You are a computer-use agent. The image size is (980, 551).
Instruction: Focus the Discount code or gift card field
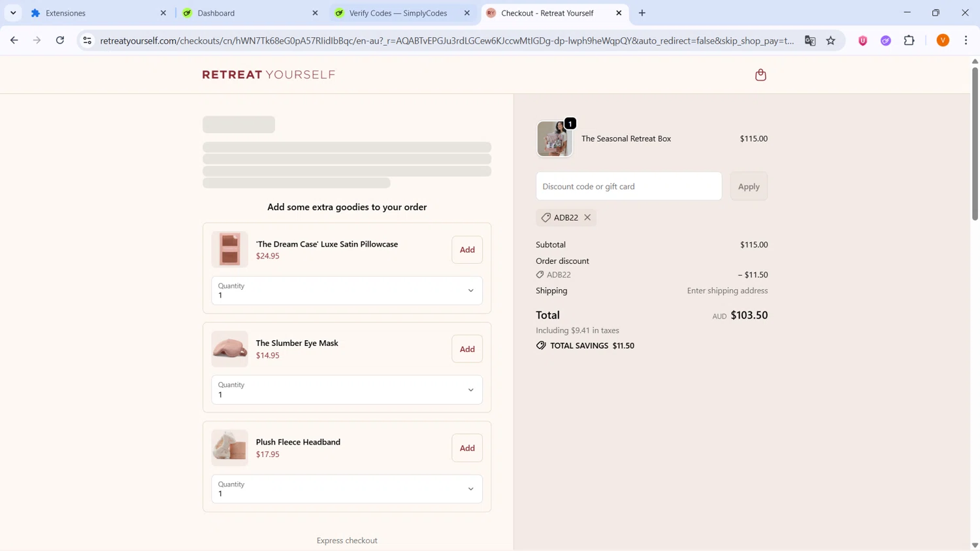pos(629,187)
